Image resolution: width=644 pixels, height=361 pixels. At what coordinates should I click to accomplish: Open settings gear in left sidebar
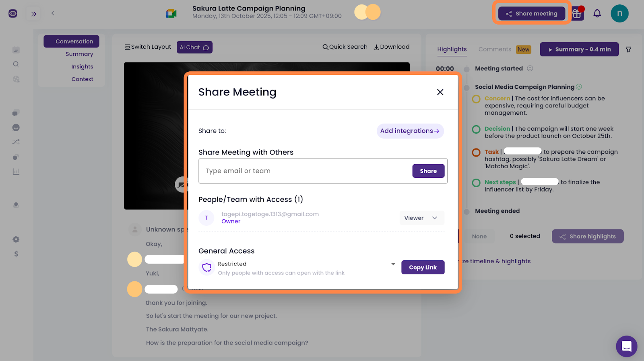click(16, 239)
